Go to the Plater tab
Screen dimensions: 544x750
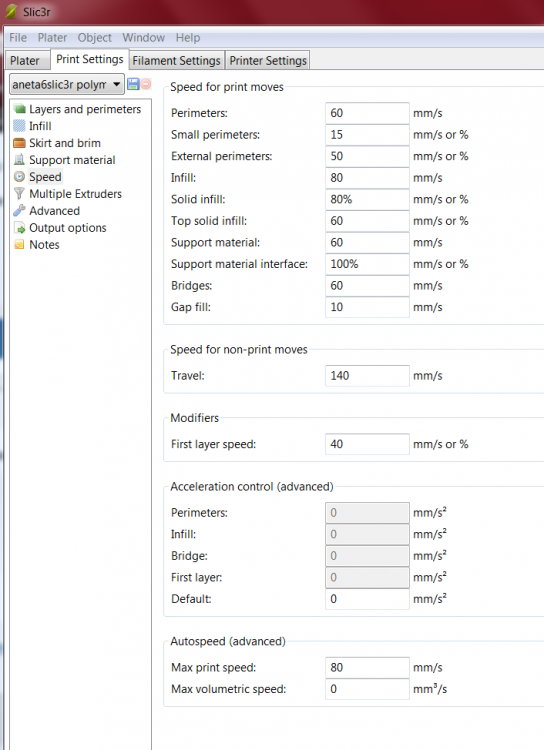(25, 61)
